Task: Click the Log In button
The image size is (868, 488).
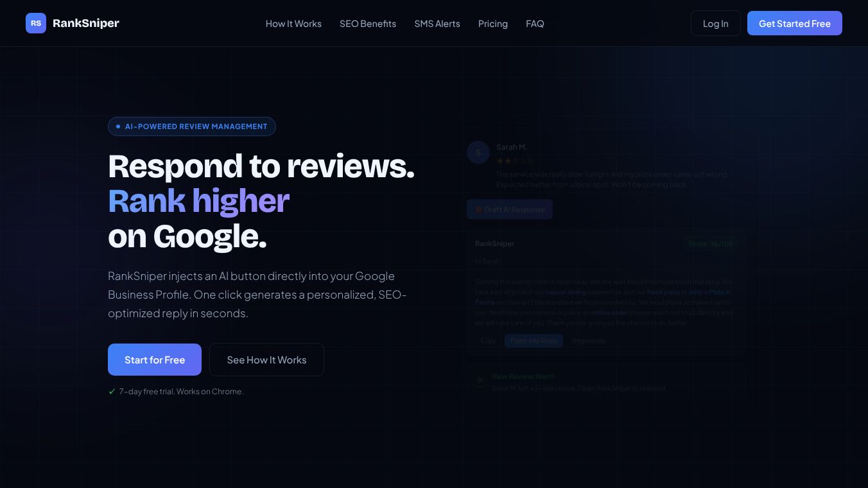Action: pos(716,23)
